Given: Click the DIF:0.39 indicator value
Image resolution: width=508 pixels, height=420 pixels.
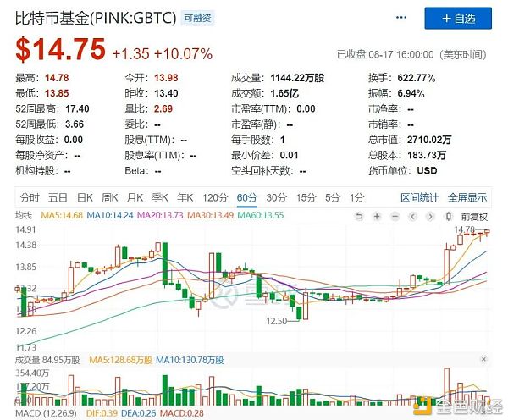Looking at the screenshot, I should [102, 413].
